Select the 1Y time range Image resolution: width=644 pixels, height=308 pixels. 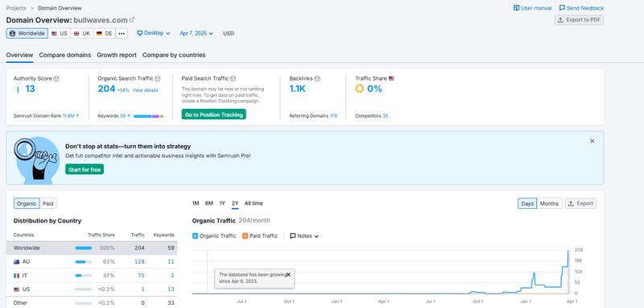click(x=222, y=203)
